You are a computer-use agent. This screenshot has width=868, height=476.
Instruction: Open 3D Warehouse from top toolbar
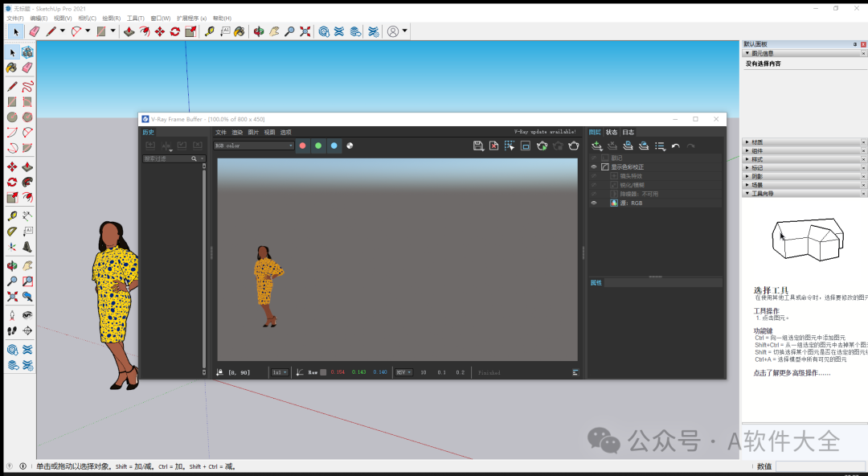click(x=324, y=31)
